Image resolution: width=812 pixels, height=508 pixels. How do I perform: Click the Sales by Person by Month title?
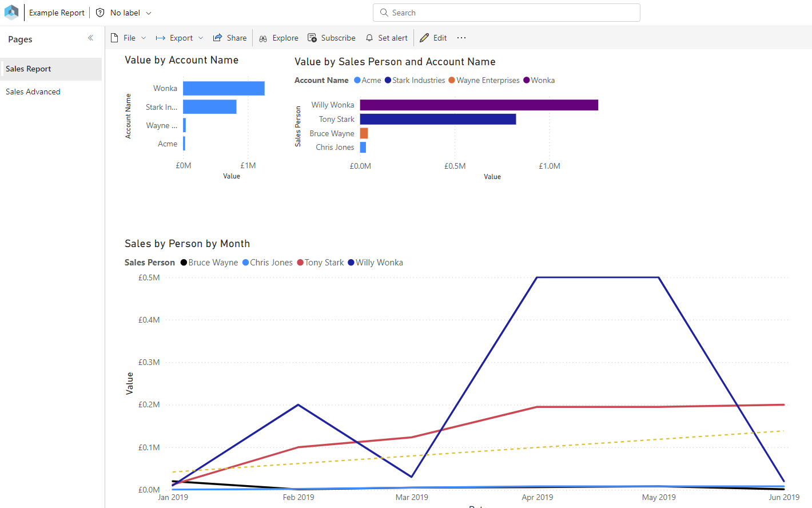point(187,244)
